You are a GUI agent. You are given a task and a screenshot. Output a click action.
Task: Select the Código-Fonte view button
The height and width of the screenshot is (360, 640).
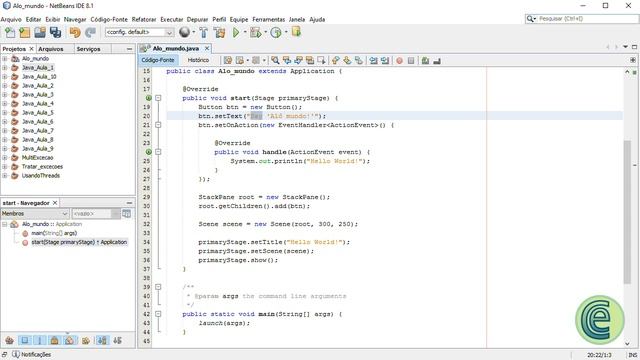pyautogui.click(x=158, y=60)
